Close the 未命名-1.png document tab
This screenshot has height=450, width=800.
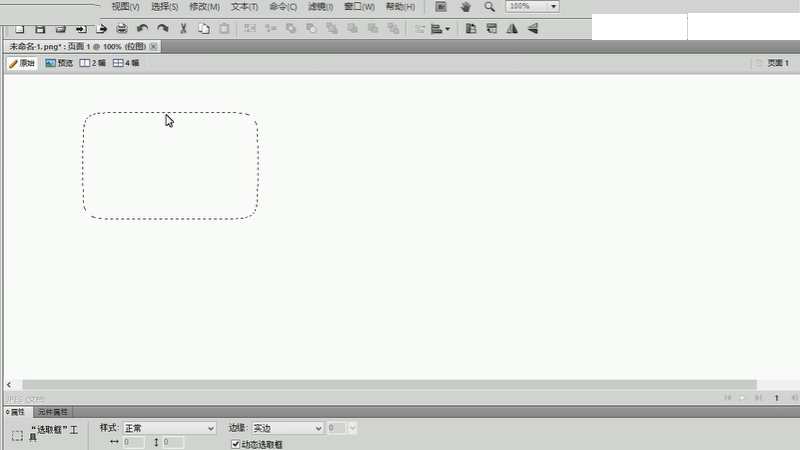click(154, 46)
